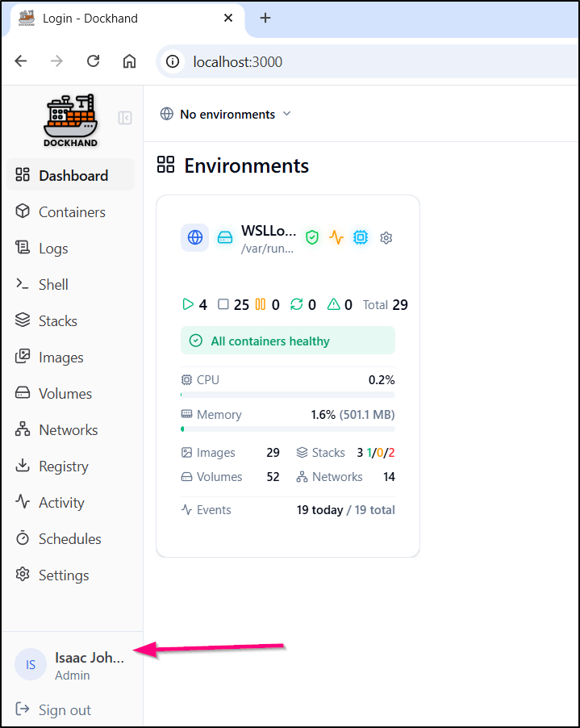Click the browser address bar
Viewport: 580px width, 728px height.
click(363, 61)
